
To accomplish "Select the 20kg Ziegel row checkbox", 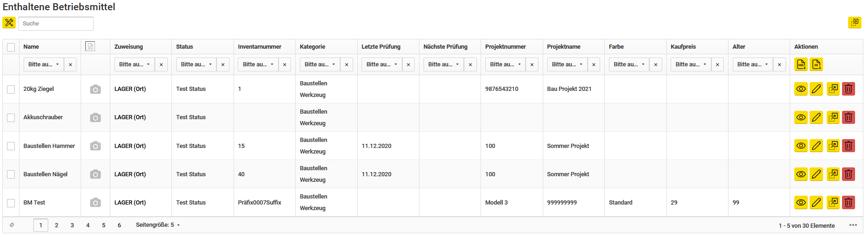I will click(11, 89).
